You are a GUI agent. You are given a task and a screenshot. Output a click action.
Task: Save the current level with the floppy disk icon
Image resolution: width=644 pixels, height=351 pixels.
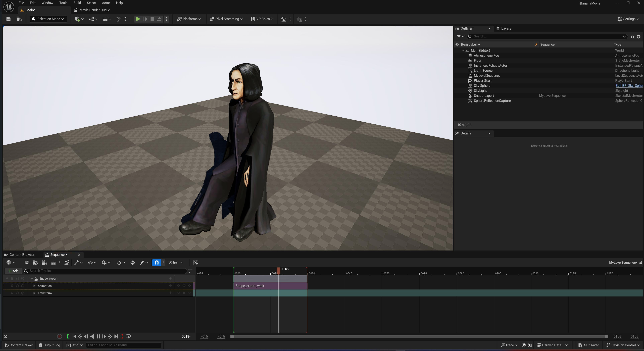pos(8,19)
